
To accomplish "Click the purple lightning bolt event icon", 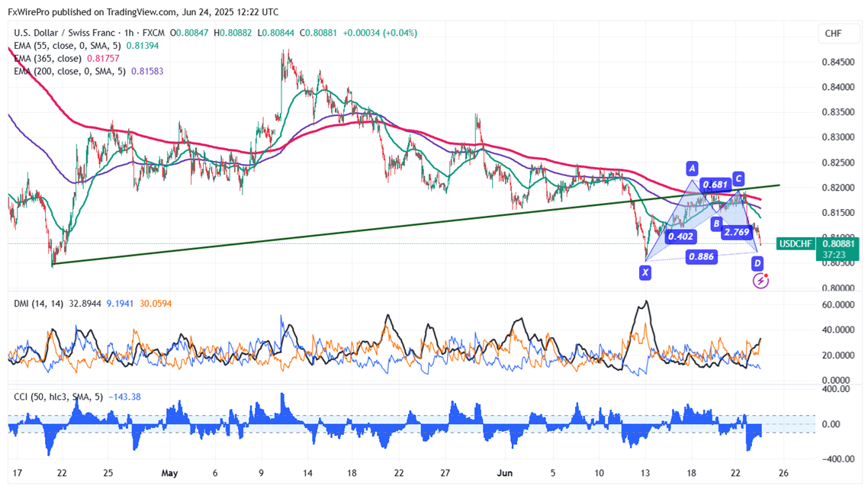I will (760, 281).
